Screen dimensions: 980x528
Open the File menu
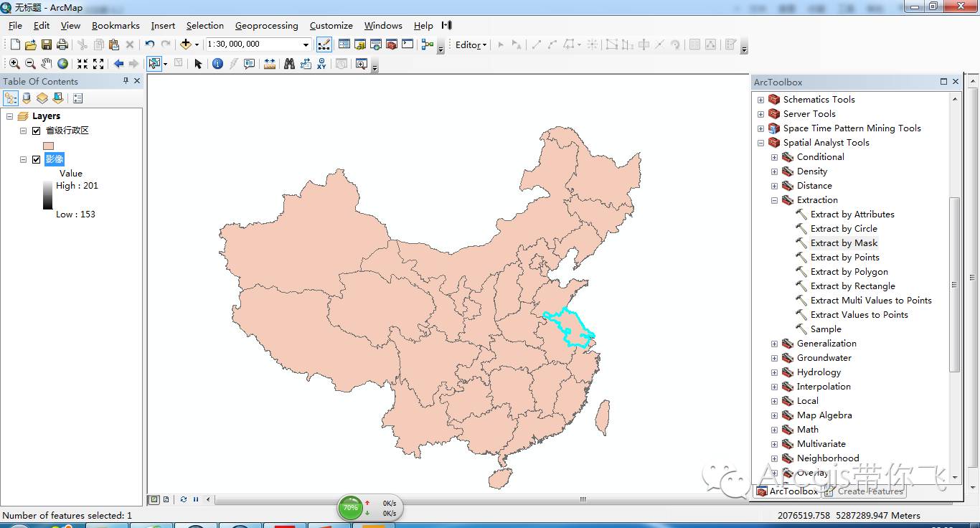pos(15,26)
